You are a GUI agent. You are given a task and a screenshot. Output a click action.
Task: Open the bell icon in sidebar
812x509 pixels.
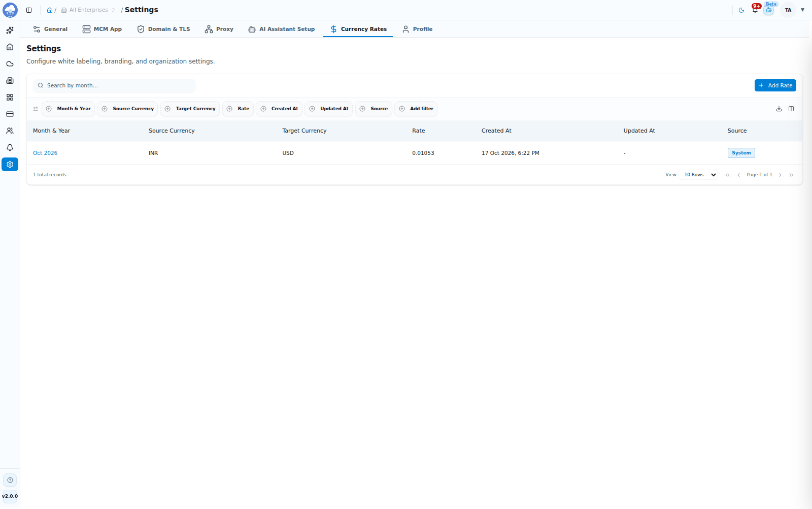(x=10, y=148)
